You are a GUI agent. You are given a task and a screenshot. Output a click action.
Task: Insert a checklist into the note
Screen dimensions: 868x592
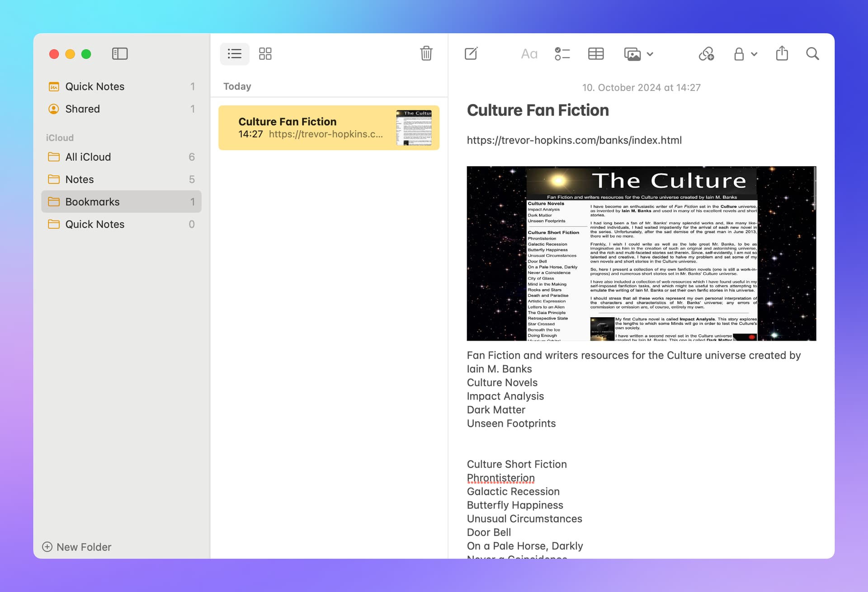point(562,54)
